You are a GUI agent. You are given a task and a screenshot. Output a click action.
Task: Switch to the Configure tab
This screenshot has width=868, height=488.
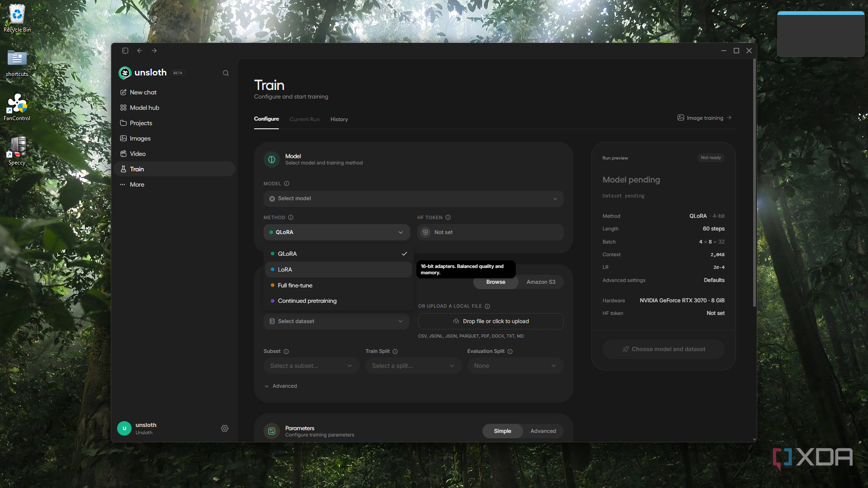coord(266,119)
